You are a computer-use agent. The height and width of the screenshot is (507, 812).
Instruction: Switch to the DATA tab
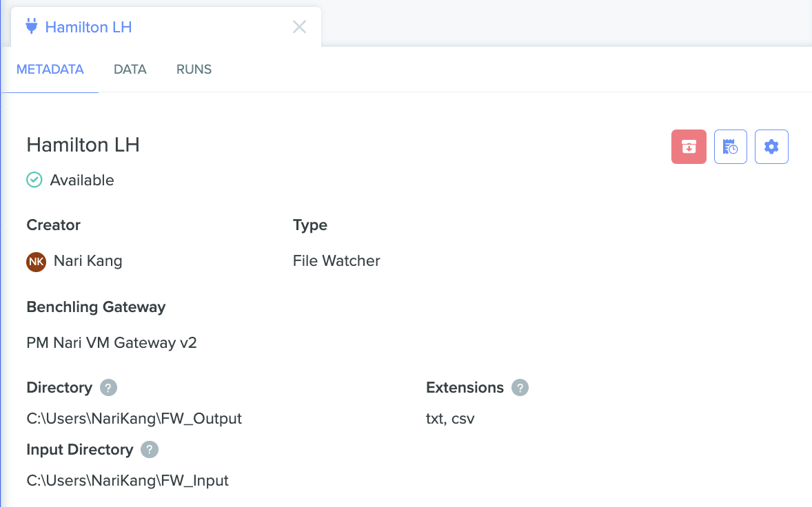point(130,70)
